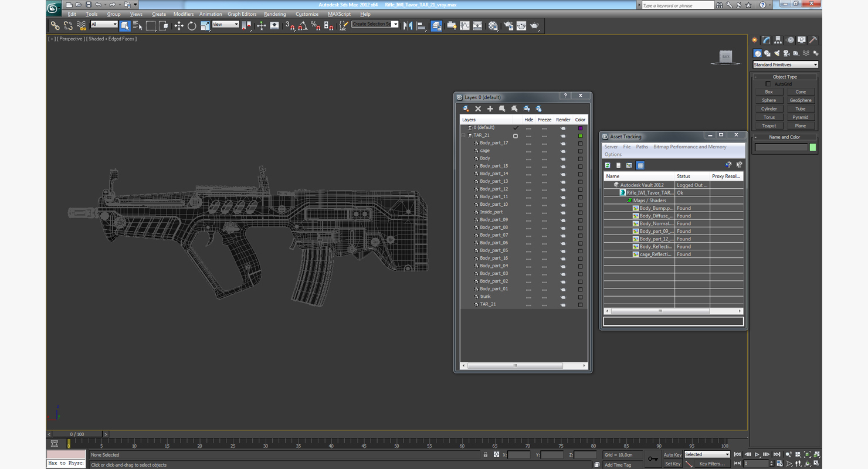
Task: Click Delete layer X icon in Layer dialog
Action: [478, 108]
